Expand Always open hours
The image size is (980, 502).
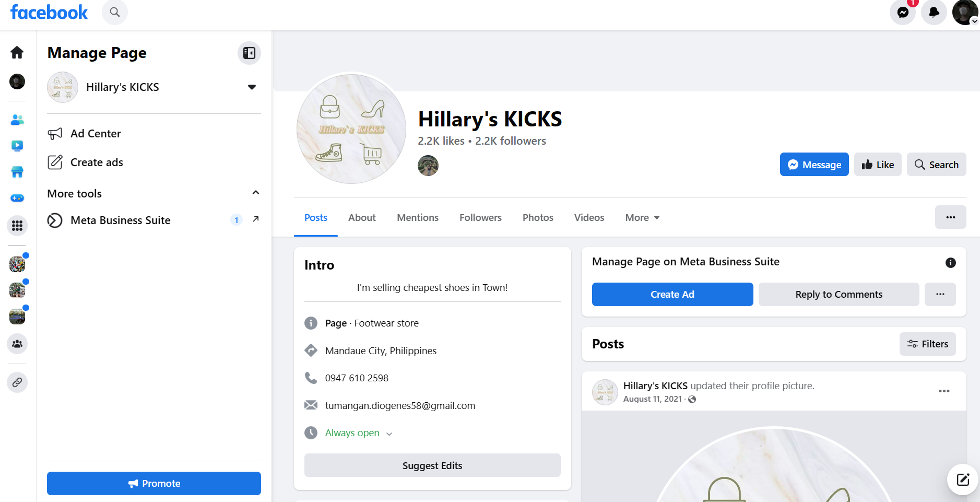pyautogui.click(x=389, y=434)
